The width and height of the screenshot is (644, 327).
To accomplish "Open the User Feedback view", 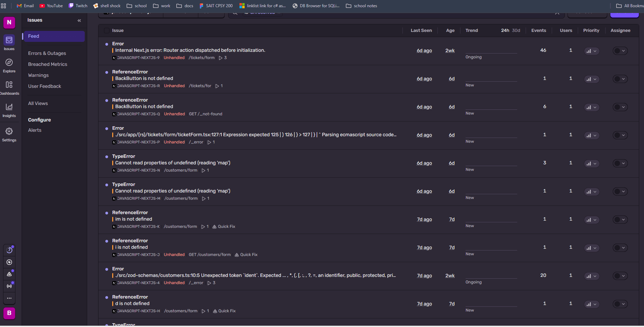I will pos(45,86).
